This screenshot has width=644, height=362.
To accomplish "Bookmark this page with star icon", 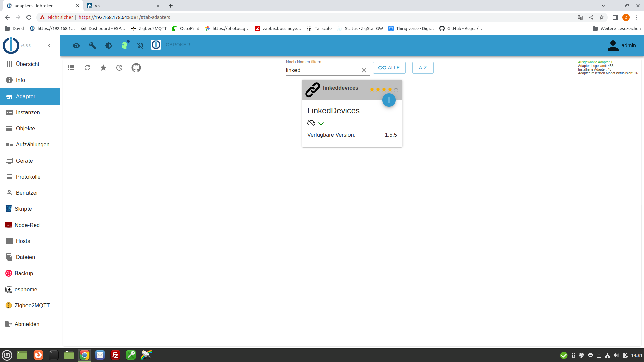I will 602,17.
